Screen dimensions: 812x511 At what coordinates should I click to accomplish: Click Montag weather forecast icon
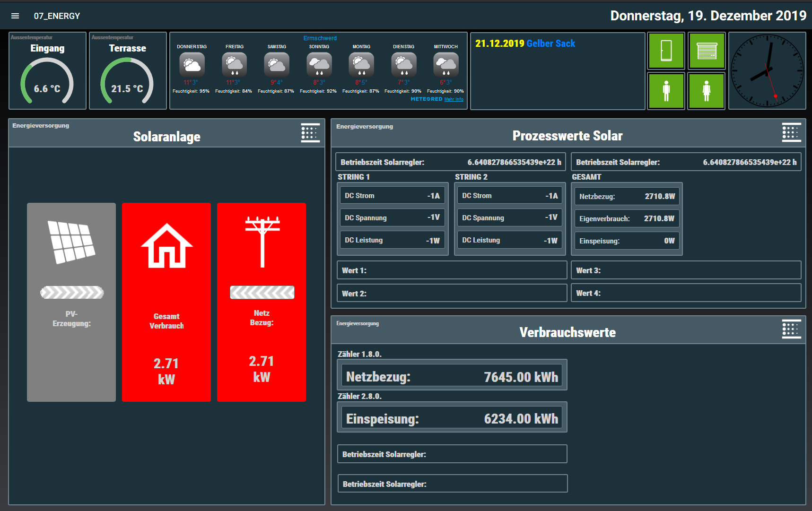tap(361, 64)
